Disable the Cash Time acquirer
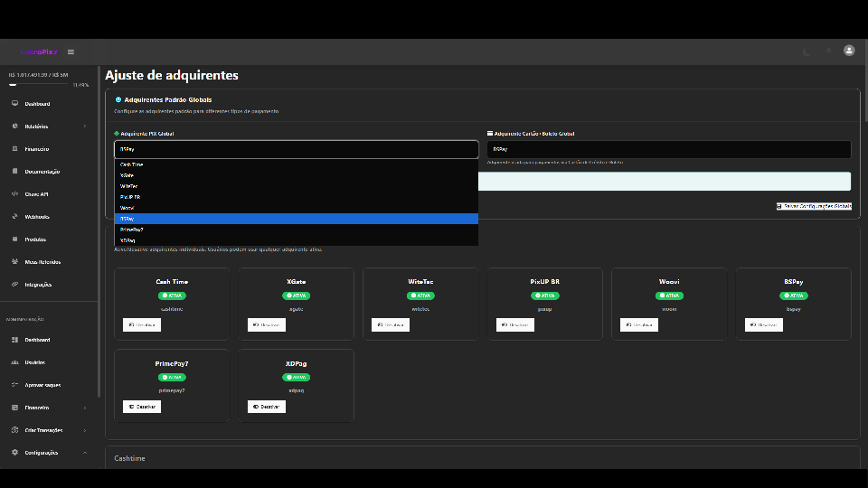 coord(141,324)
